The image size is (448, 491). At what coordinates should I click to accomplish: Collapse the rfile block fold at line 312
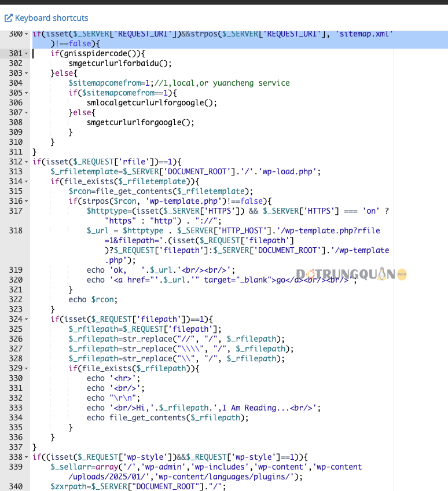pos(26,162)
